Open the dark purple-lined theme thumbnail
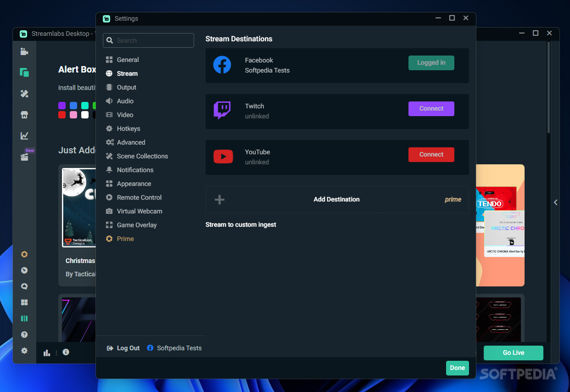The width and height of the screenshot is (570, 392). point(79,319)
